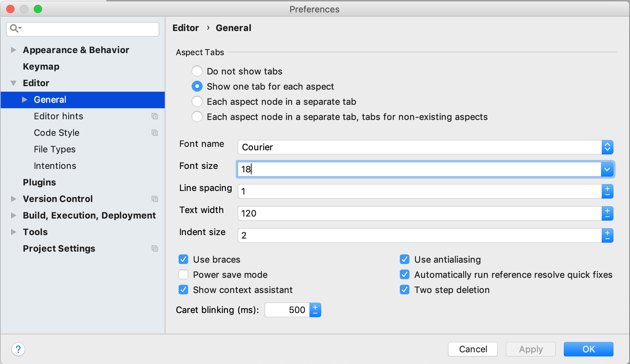This screenshot has width=630, height=364.
Task: Click the Apply button
Action: point(530,349)
